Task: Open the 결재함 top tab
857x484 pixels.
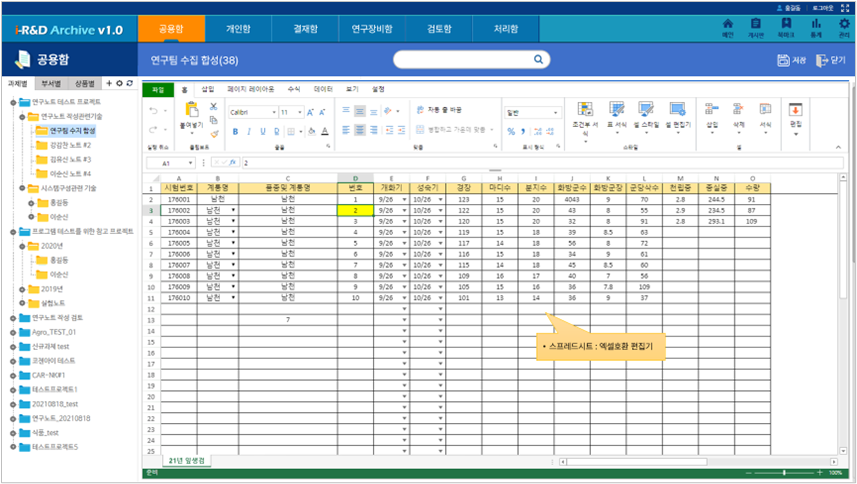Action: [305, 29]
